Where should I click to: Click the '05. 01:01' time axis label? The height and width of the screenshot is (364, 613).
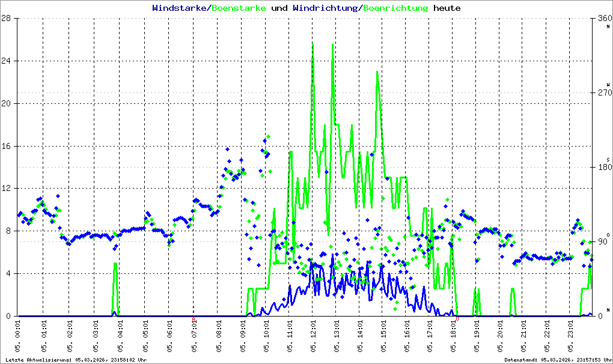click(44, 336)
